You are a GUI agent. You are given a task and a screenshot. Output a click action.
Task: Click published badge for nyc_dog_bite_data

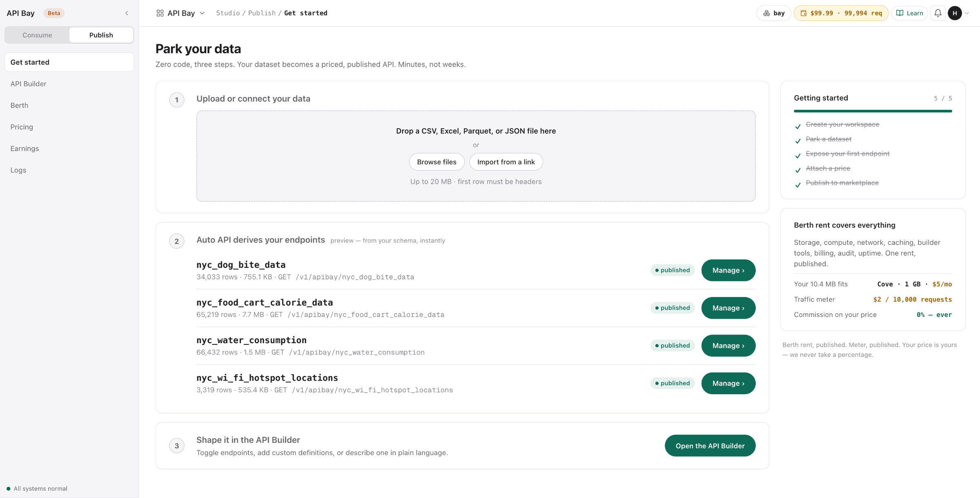(673, 270)
